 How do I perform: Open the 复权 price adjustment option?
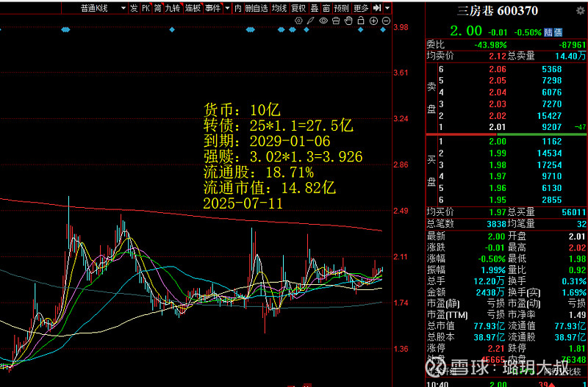pos(299,8)
